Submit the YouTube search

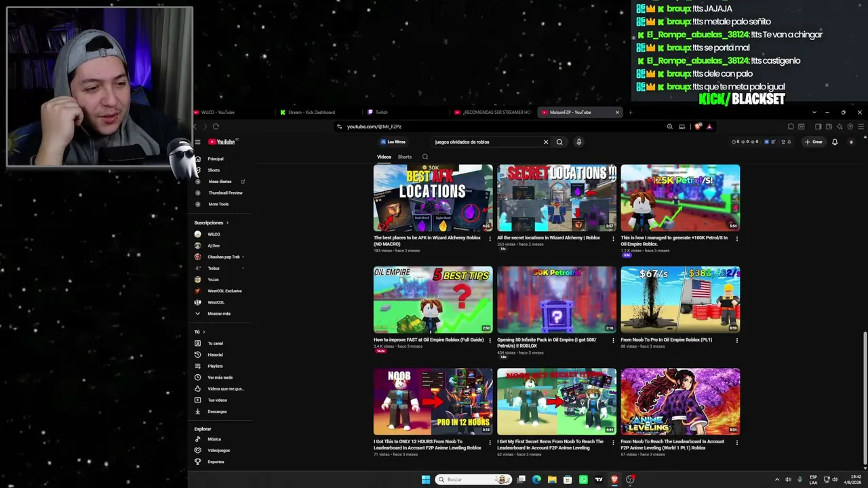coord(559,142)
